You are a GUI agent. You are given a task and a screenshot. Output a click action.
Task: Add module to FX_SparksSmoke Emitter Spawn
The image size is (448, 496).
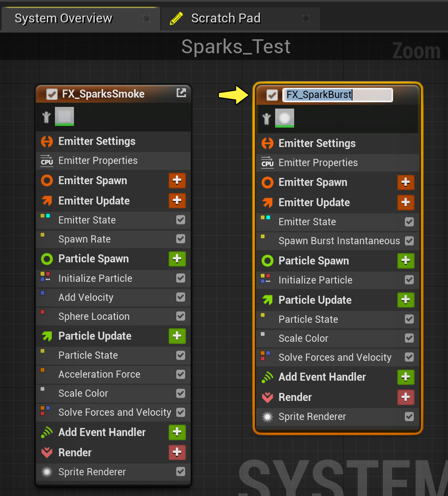(177, 180)
